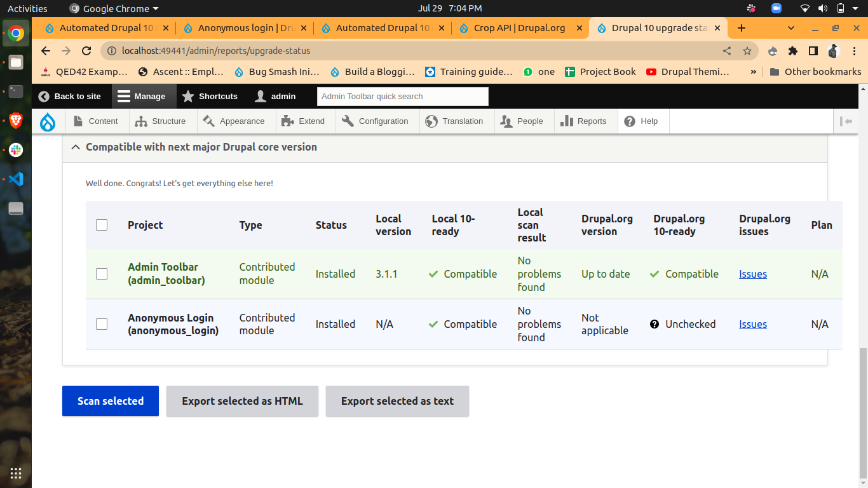Close the Anonymous login tab

(x=304, y=28)
